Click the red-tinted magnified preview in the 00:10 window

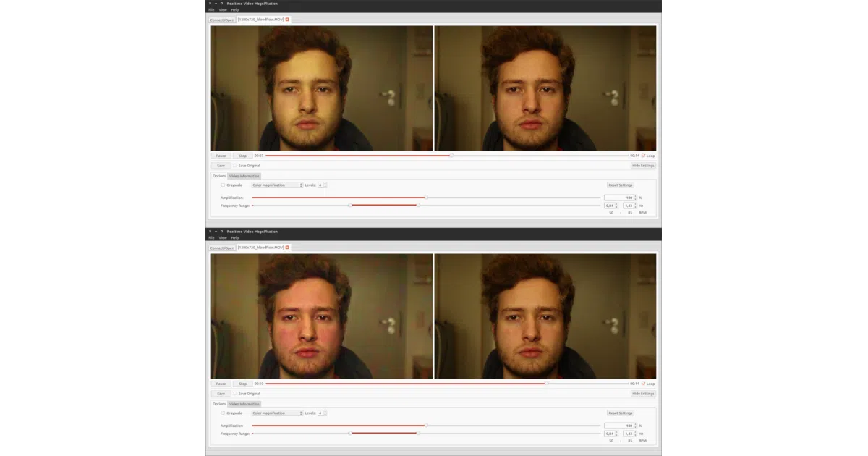click(x=322, y=316)
